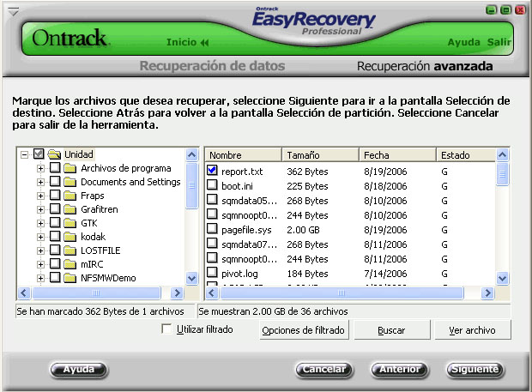Click the Ontrack logo

point(71,38)
